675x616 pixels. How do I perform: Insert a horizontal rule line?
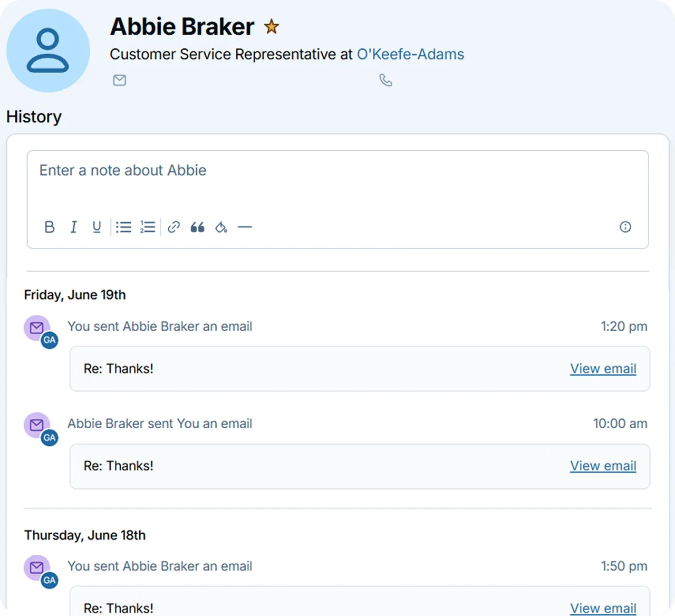[x=245, y=227]
